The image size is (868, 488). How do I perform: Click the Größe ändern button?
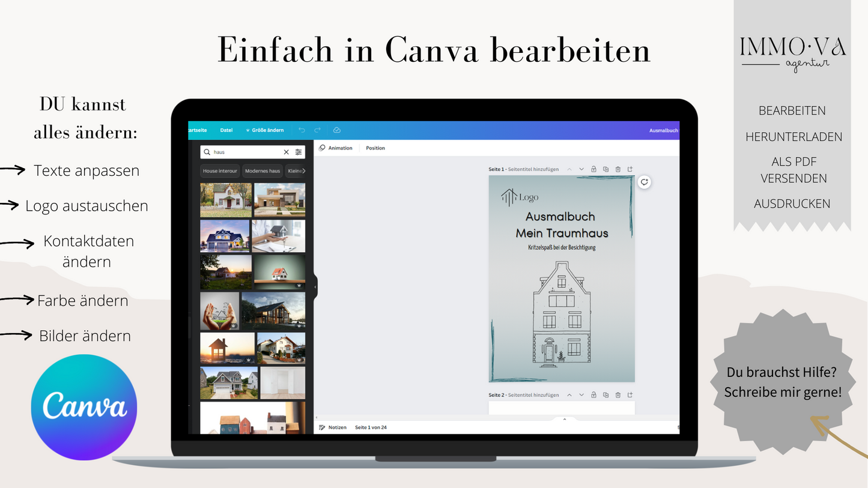[264, 130]
